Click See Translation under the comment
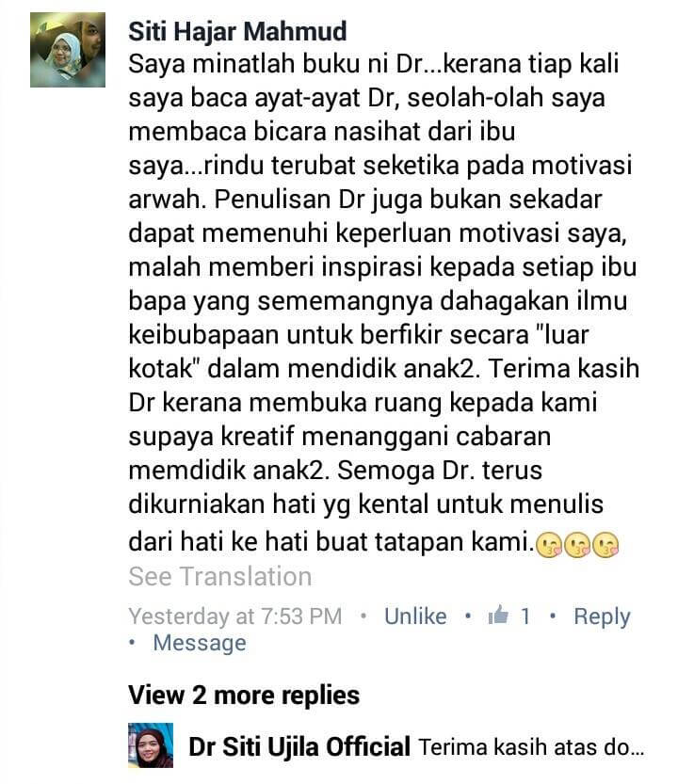The height and width of the screenshot is (784, 678). [220, 577]
